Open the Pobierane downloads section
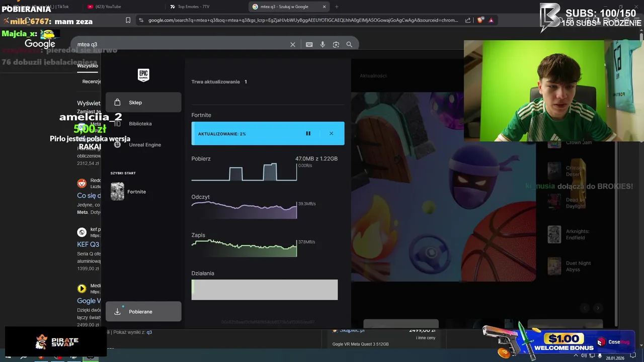Viewport: 644px width, 362px height. [x=143, y=312]
